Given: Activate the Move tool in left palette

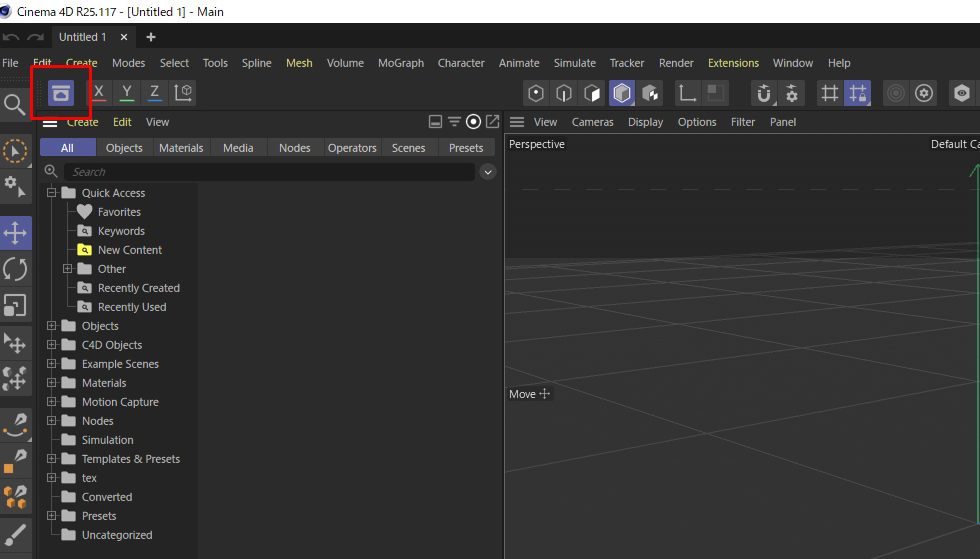Looking at the screenshot, I should click(15, 233).
